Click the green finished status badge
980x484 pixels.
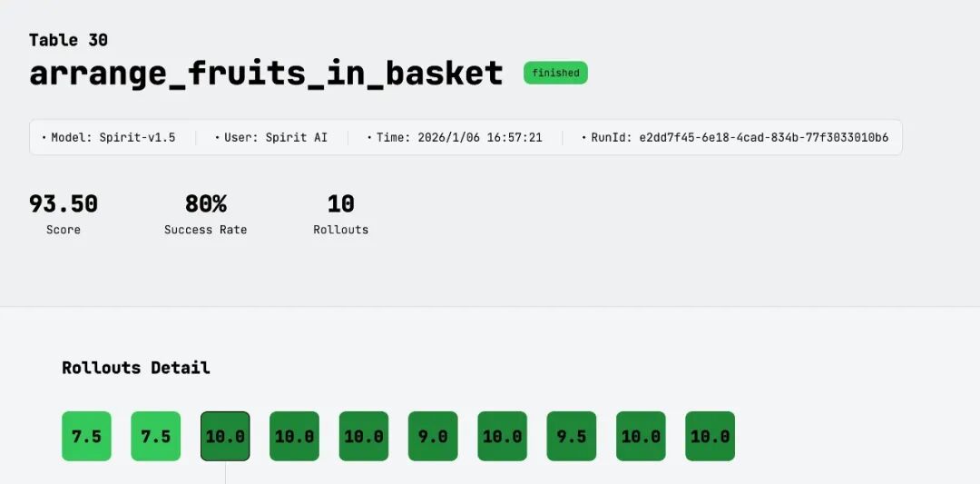[x=555, y=74]
